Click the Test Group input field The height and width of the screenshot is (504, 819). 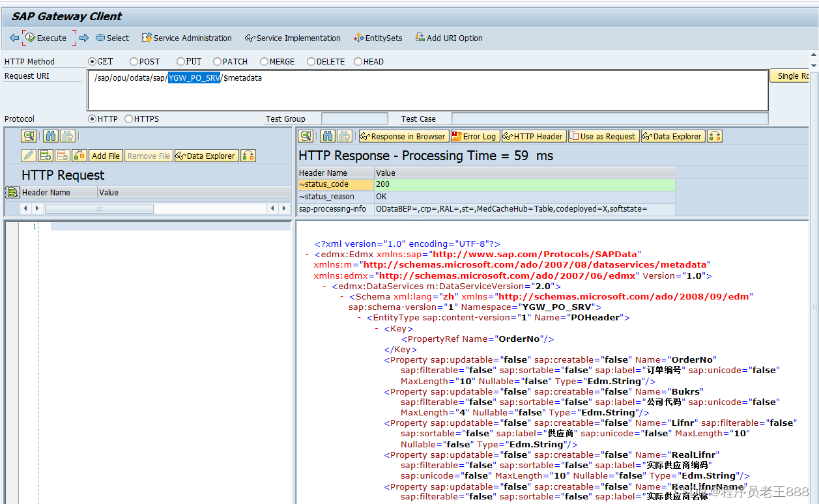click(354, 119)
